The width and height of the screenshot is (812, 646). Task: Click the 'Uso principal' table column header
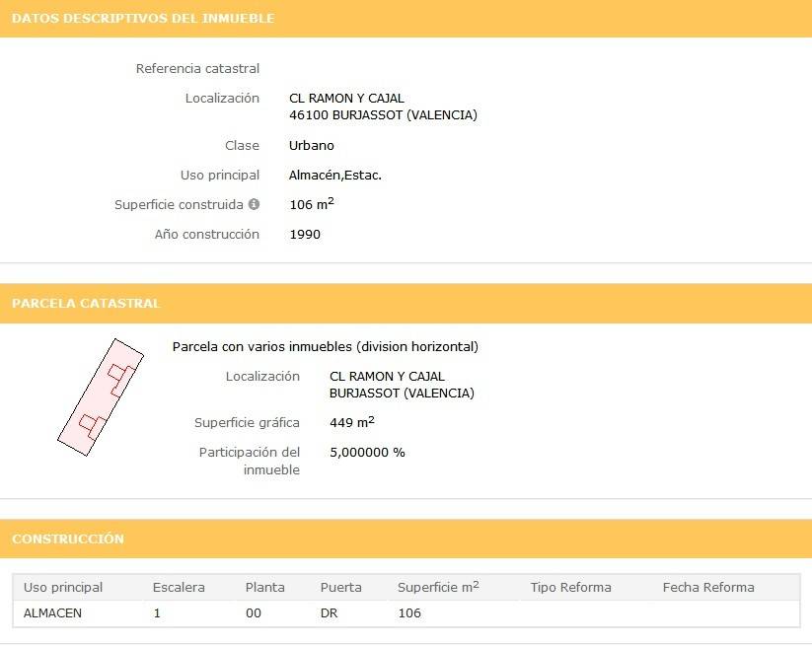coord(63,588)
